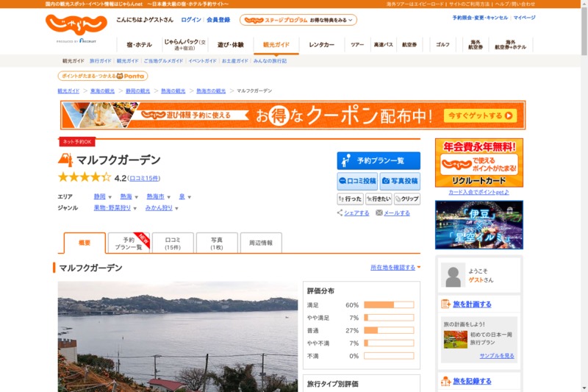This screenshot has height=392, width=588.
Task: Expand the 果物・野菜狩り genre dropdown
Action: [x=135, y=208]
